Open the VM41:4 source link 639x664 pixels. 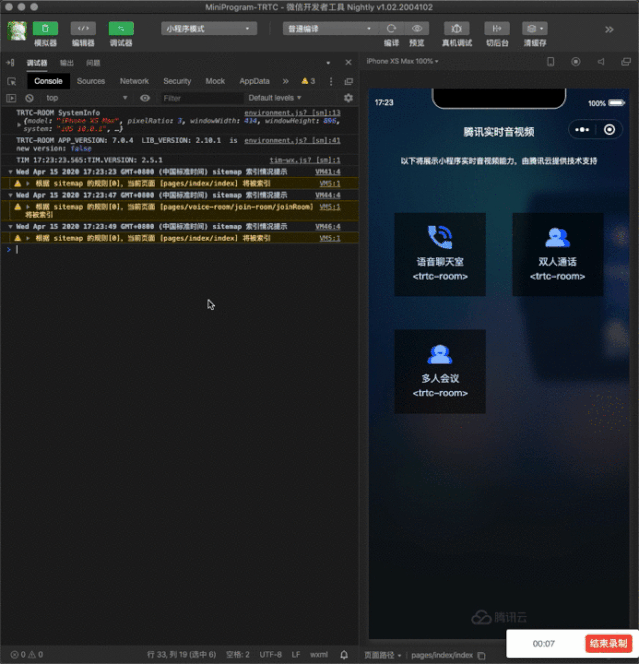pos(328,172)
